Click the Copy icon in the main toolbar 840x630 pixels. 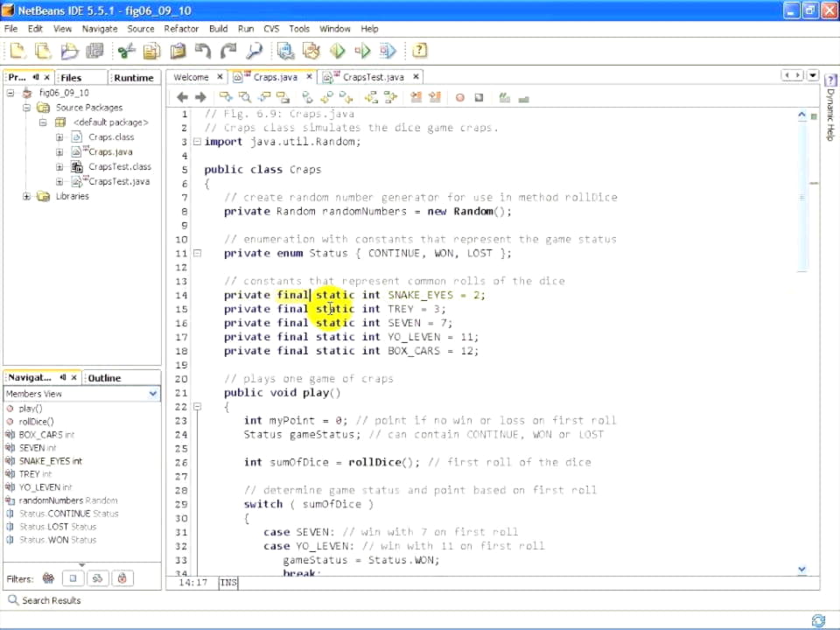(x=152, y=51)
